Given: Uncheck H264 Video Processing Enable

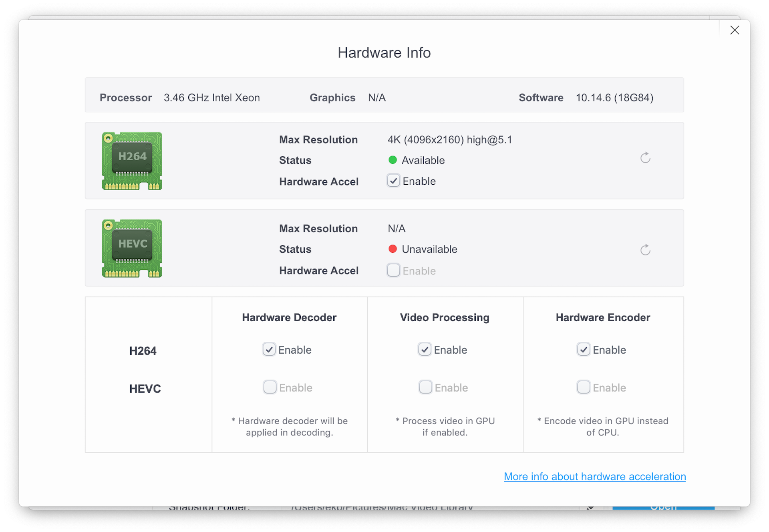Looking at the screenshot, I should pyautogui.click(x=425, y=350).
